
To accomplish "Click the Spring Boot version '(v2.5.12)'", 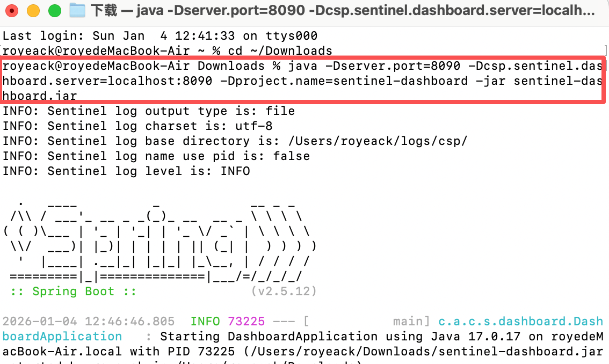I will (284, 292).
